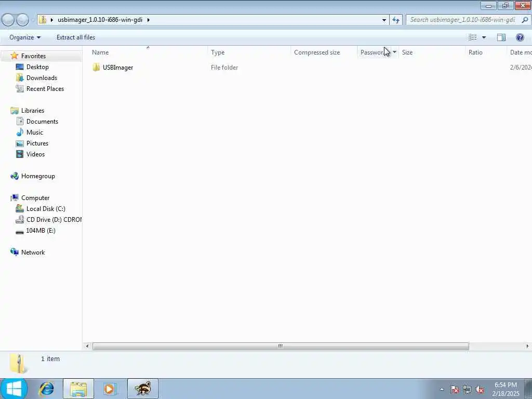Open the Organize dropdown menu
This screenshot has height=399, width=532.
[25, 37]
